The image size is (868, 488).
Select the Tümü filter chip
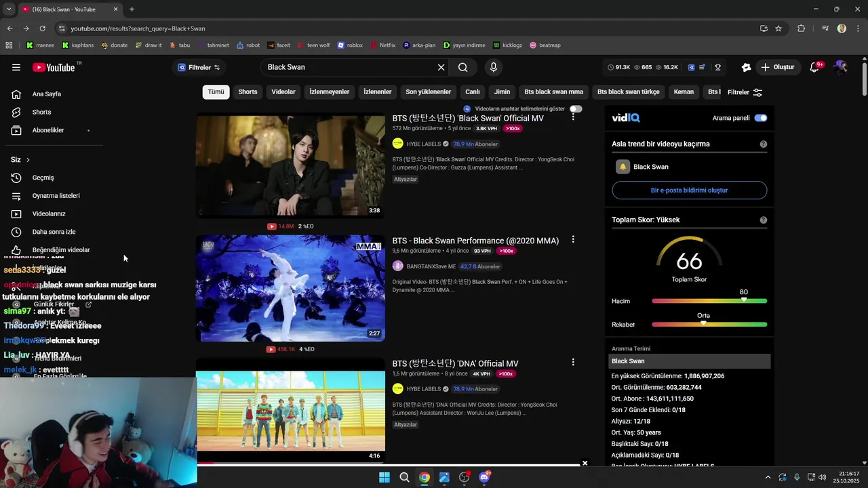pos(216,92)
